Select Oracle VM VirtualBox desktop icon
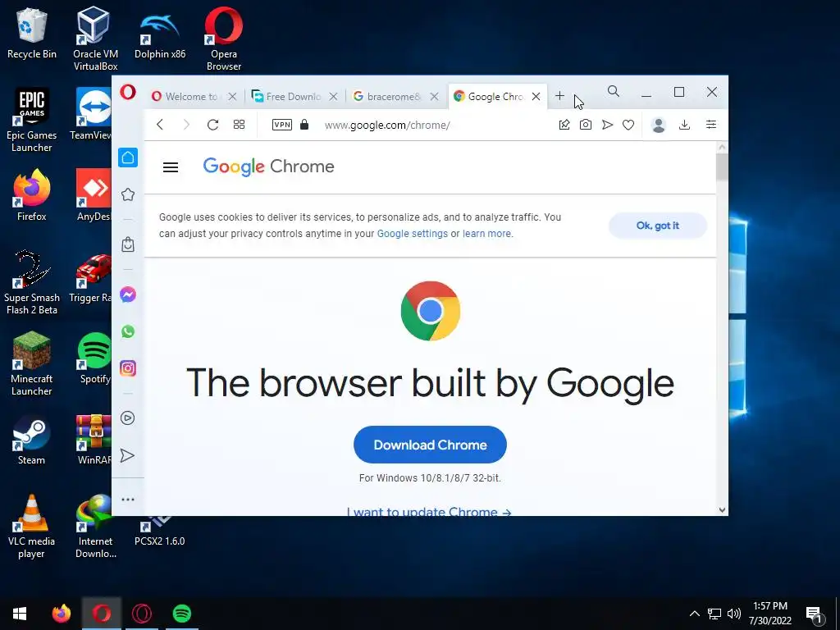The image size is (840, 630). tap(95, 39)
